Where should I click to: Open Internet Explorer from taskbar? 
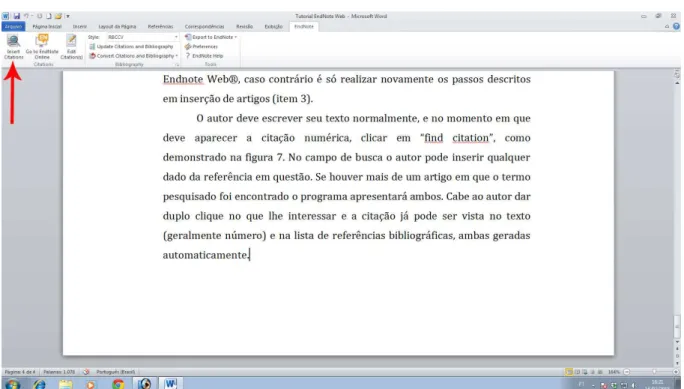[x=39, y=384]
